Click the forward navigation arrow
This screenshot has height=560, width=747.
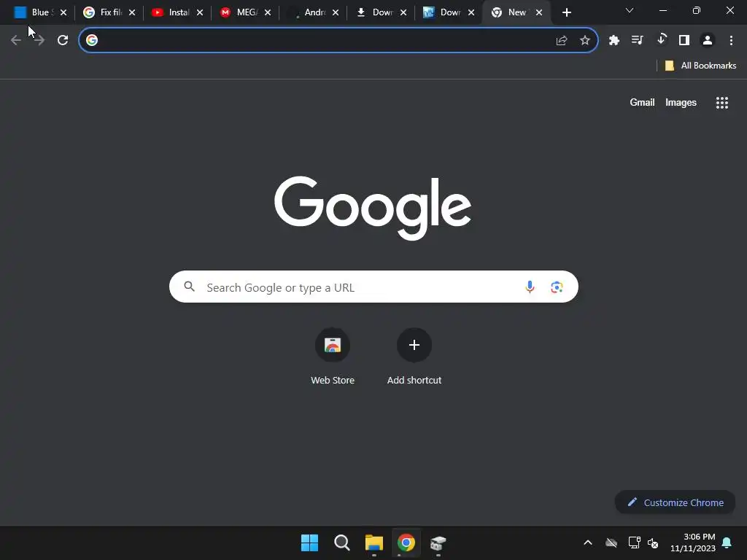[x=39, y=41]
